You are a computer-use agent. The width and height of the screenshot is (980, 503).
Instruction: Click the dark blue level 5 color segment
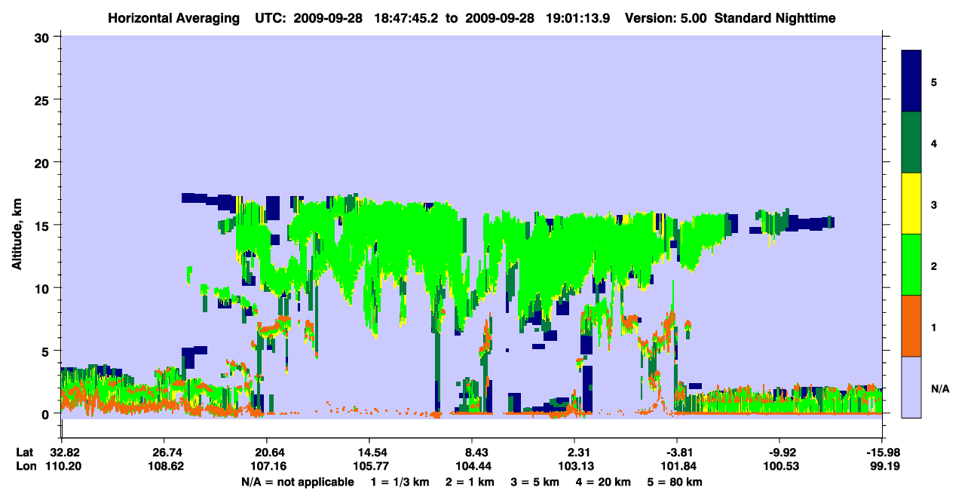coord(911,81)
